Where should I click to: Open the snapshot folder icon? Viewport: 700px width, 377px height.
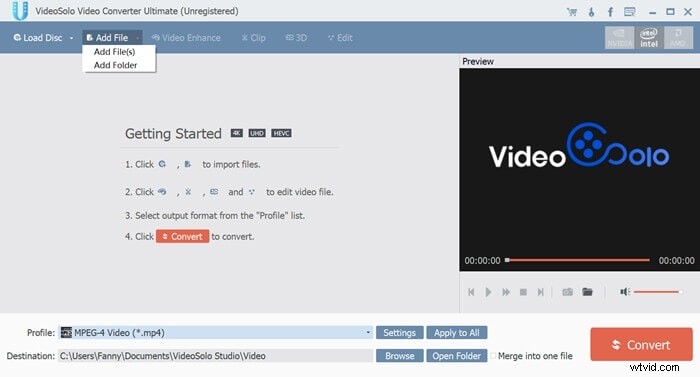tap(588, 292)
